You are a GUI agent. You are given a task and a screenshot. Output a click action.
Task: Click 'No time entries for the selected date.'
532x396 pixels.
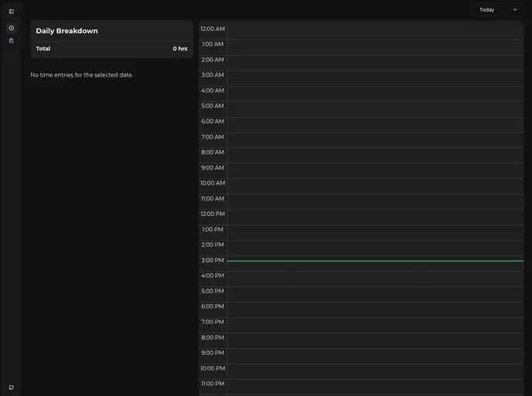click(82, 75)
